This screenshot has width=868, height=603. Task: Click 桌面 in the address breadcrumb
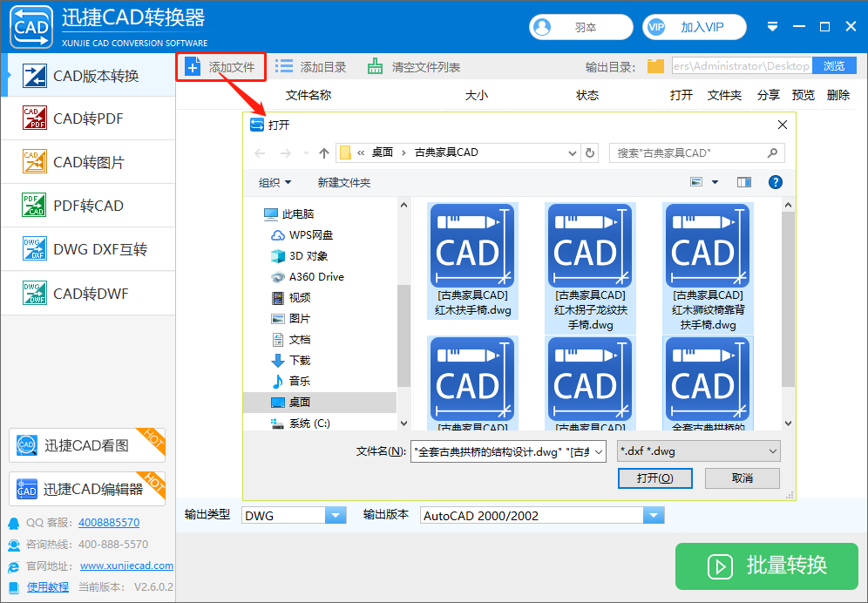pos(382,152)
